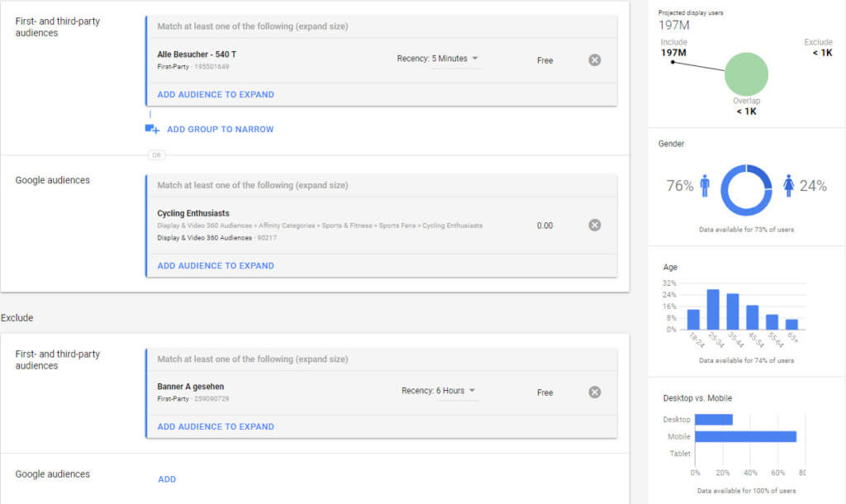The width and height of the screenshot is (846, 504).
Task: Remove Cycling Enthusiasts audience with X icon
Action: click(x=595, y=225)
